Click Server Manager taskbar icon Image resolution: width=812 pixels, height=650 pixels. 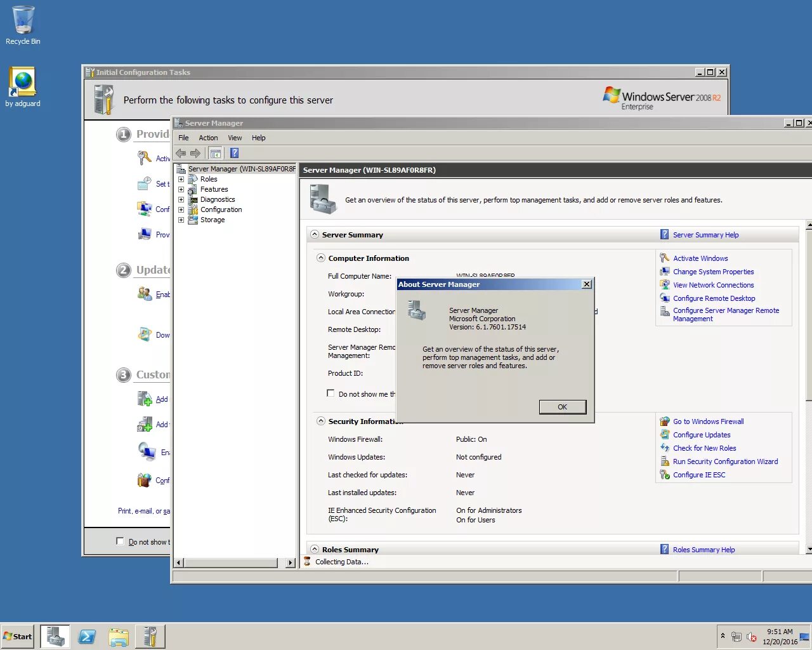(x=55, y=636)
